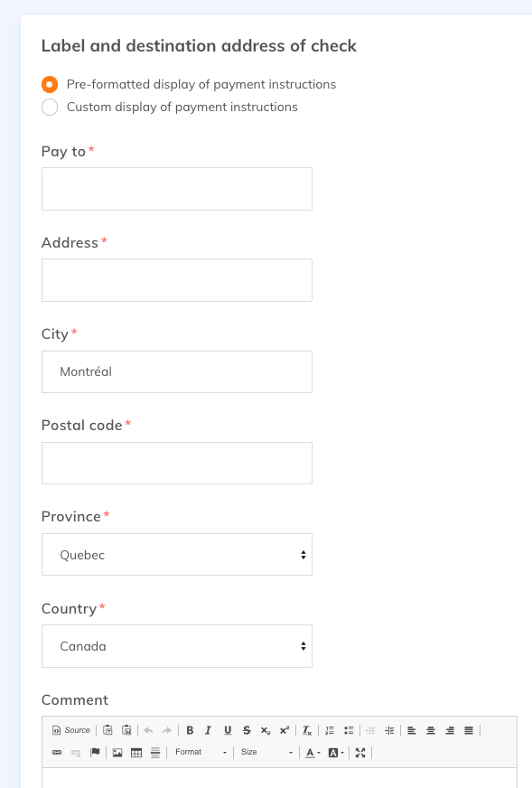Screen dimensions: 532x788
Task: Maximize the comment editor
Action: pyautogui.click(x=360, y=753)
